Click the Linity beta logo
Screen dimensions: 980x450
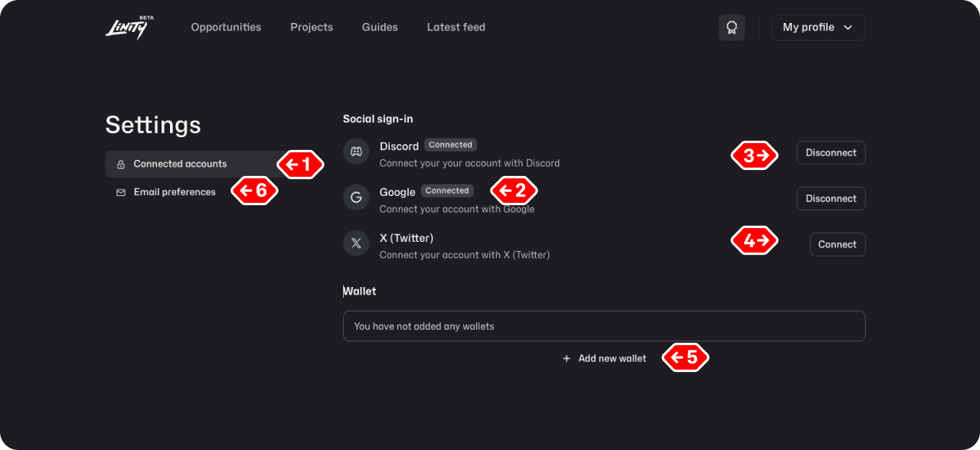(126, 28)
